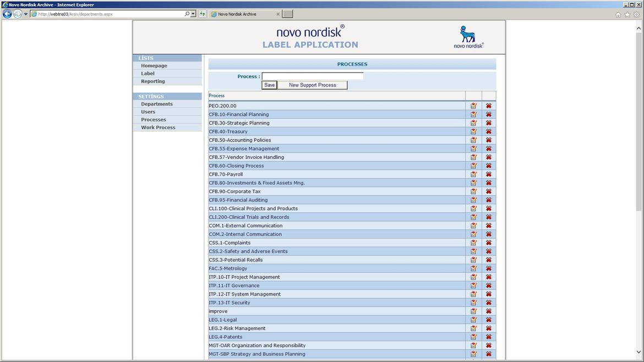Focus the Process text input field
Image resolution: width=644 pixels, height=362 pixels.
click(313, 76)
